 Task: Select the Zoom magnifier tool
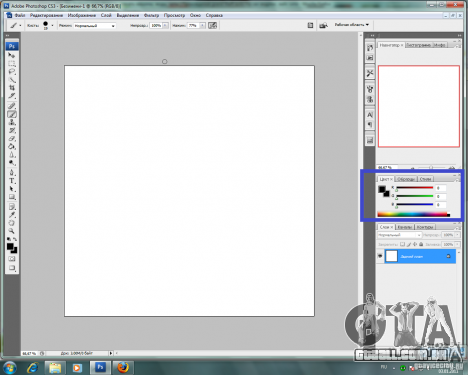[x=12, y=231]
